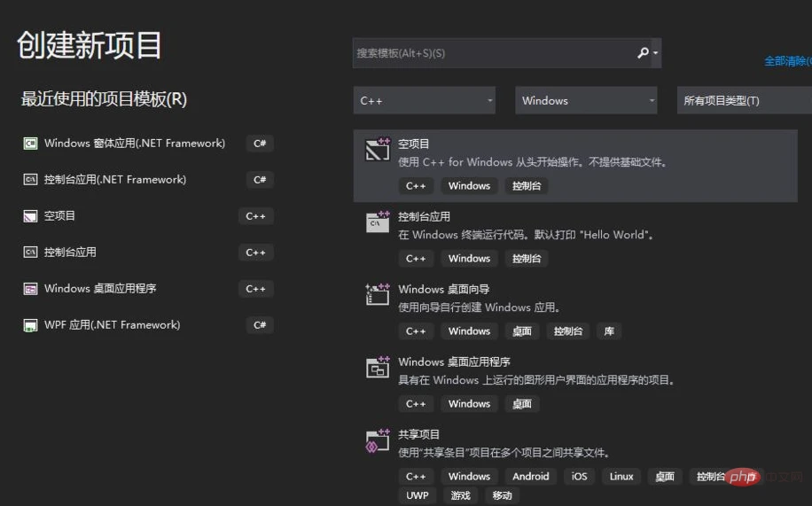Click the recent C++ 控制台应用 icon
Image resolution: width=812 pixels, height=506 pixels.
coord(30,253)
